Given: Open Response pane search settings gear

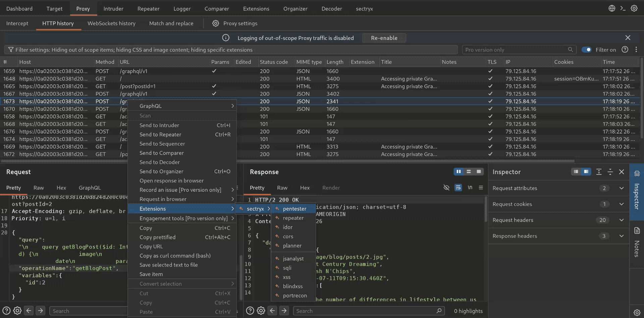Looking at the screenshot, I should click(261, 311).
